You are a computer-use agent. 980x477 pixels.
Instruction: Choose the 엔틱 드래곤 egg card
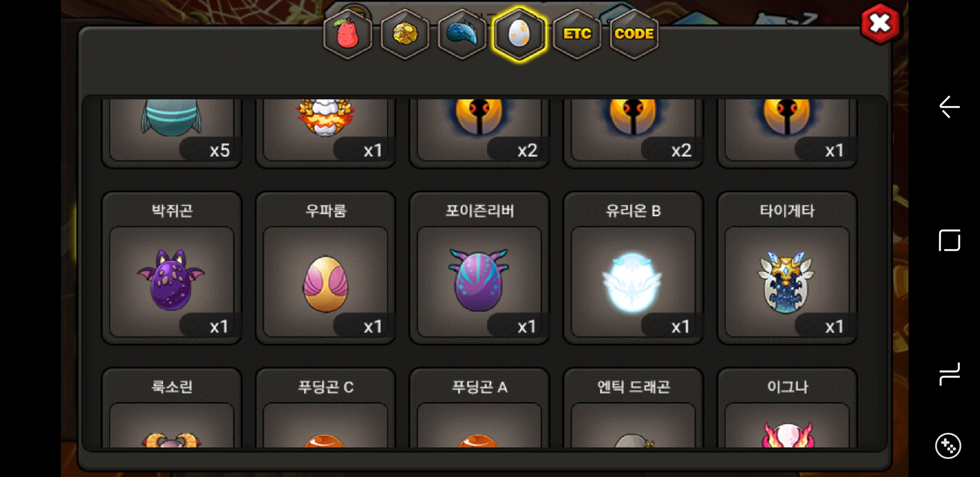(633, 408)
